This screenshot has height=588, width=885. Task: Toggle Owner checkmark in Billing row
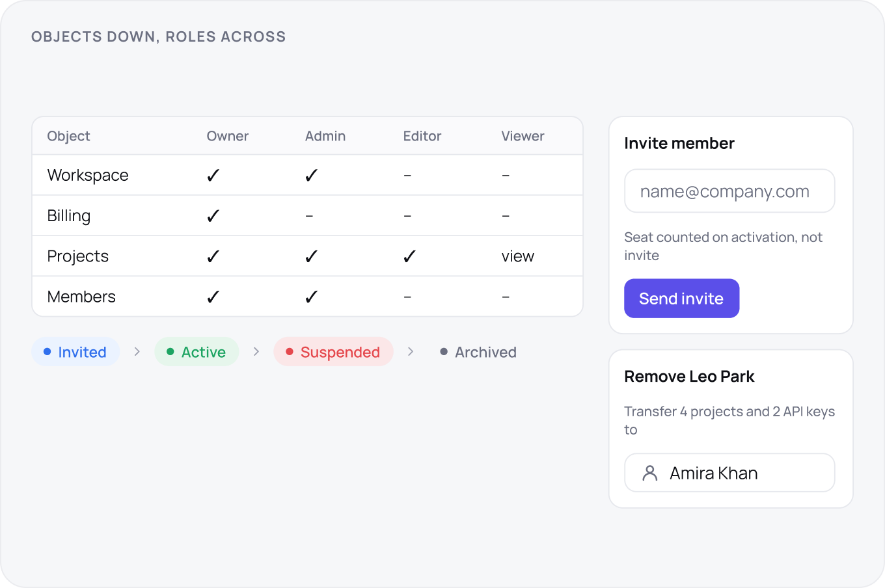pyautogui.click(x=213, y=216)
